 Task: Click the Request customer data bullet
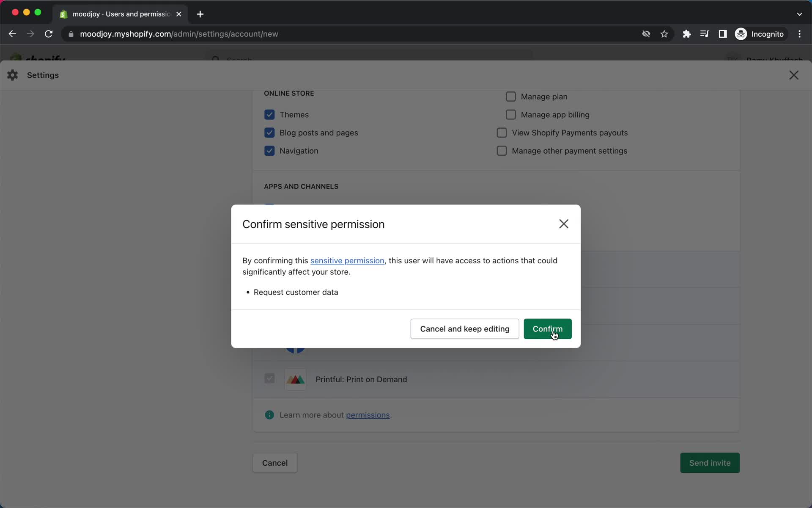296,293
